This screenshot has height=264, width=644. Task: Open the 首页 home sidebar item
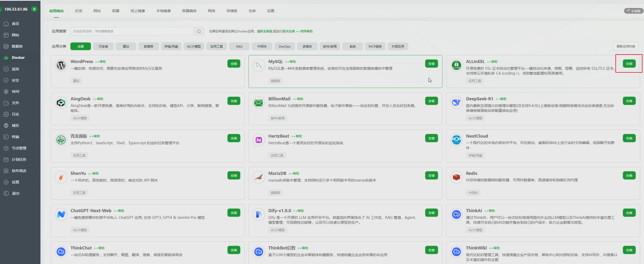click(15, 24)
